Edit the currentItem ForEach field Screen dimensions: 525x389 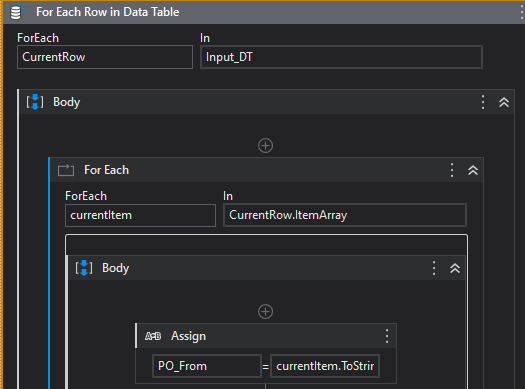(140, 215)
